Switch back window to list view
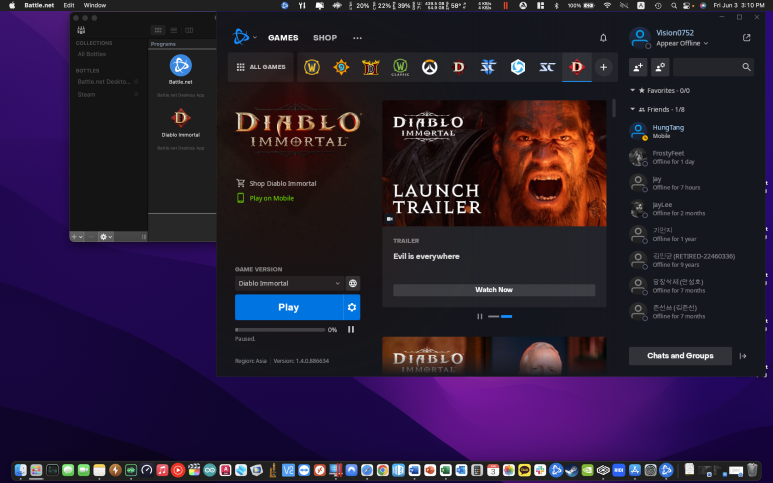Screen dimensions: 773x483 click(174, 31)
